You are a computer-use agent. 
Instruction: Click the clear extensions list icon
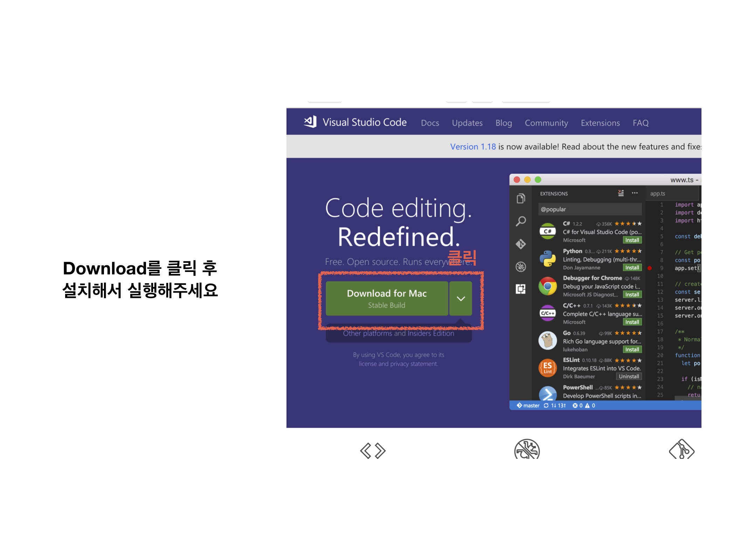coord(621,193)
